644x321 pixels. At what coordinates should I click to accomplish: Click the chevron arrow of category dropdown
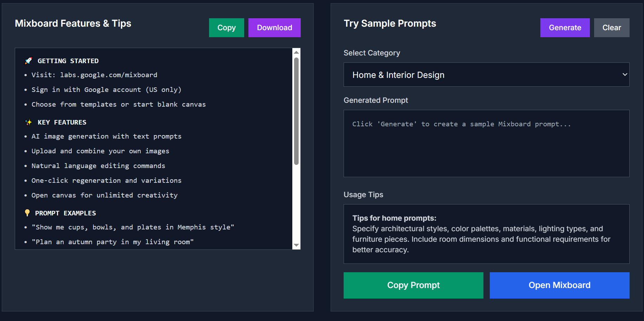(625, 74)
